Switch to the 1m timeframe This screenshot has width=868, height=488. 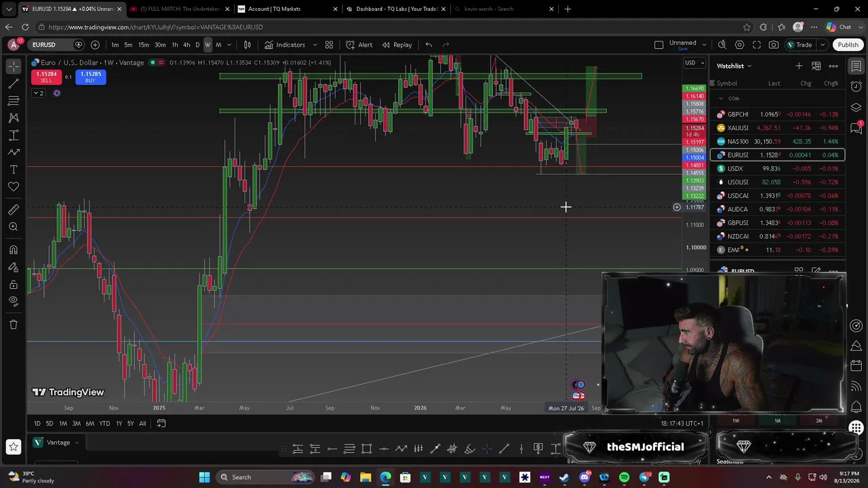coord(115,45)
